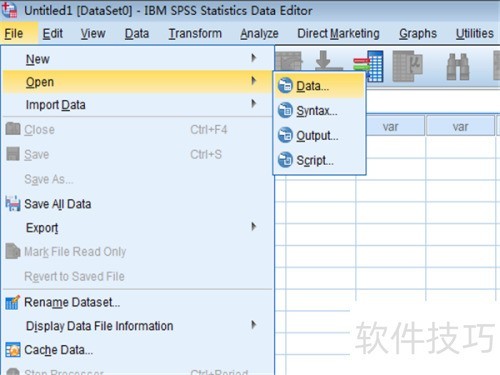500x375 pixels.
Task: Choose Rename Dataset entry
Action: 137,302
